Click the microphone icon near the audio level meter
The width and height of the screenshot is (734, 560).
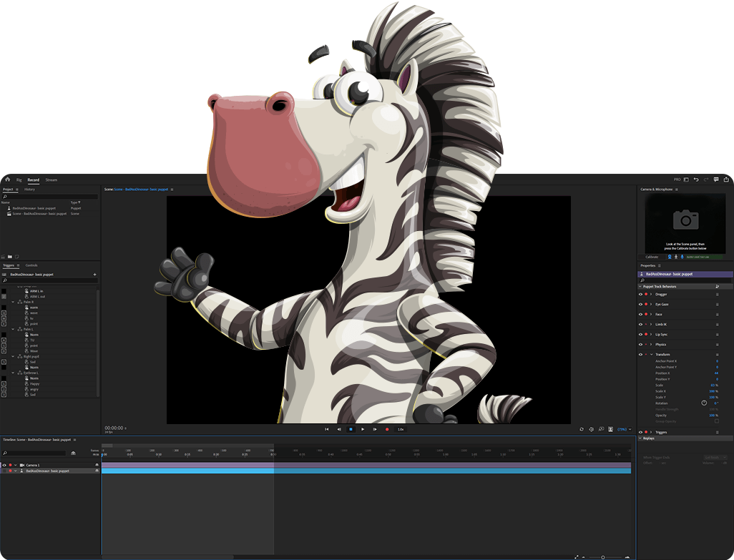[x=682, y=257]
